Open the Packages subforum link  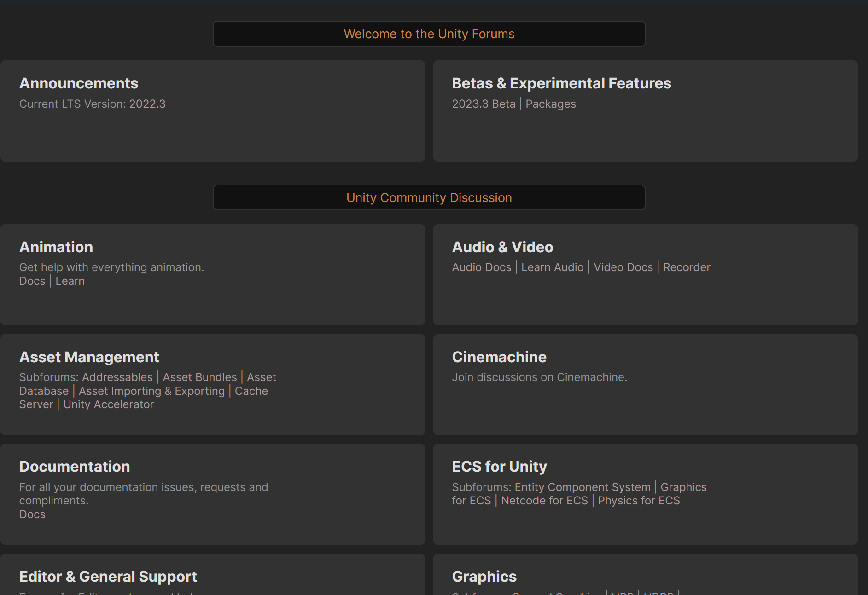[x=551, y=104]
